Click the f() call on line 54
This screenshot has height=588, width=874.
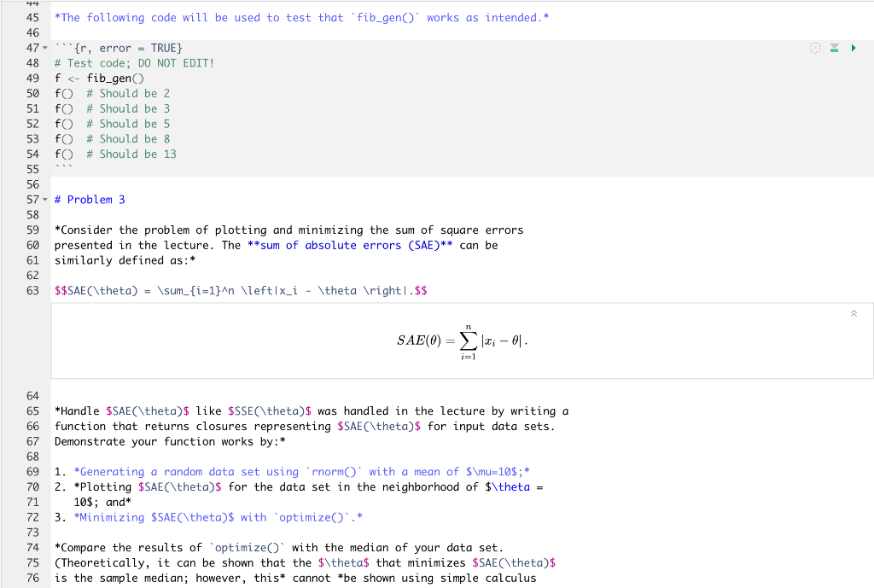[63, 154]
